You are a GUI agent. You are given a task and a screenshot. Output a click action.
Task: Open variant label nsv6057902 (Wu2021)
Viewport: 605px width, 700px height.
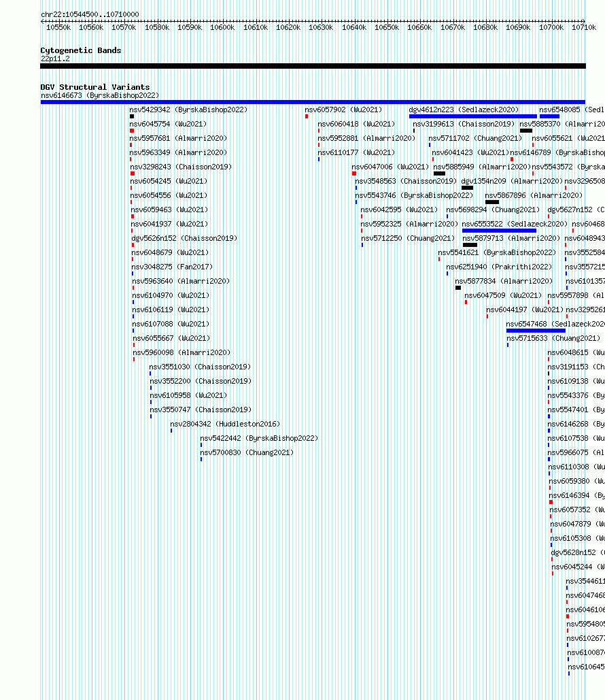pos(343,110)
